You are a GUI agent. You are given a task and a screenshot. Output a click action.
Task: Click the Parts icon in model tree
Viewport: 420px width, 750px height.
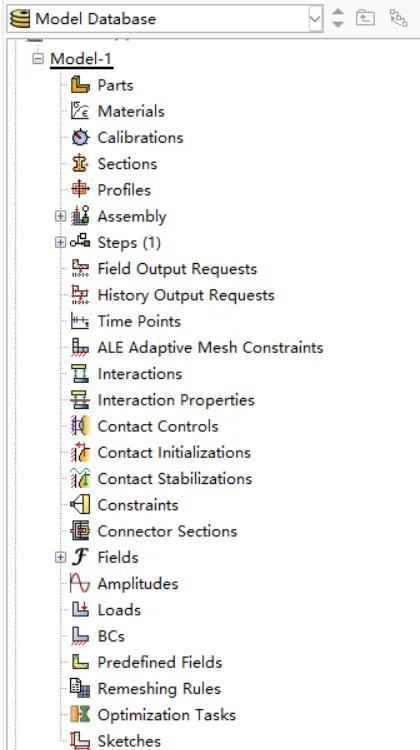[x=80, y=85]
